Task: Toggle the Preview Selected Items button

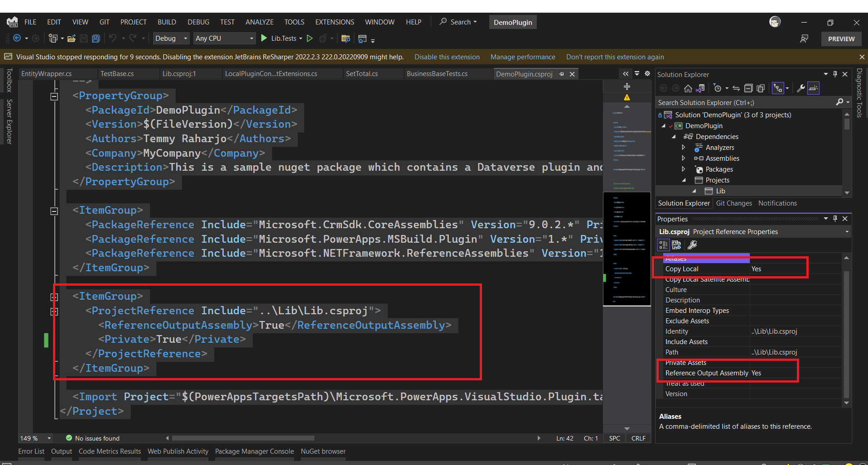Action: (x=814, y=88)
